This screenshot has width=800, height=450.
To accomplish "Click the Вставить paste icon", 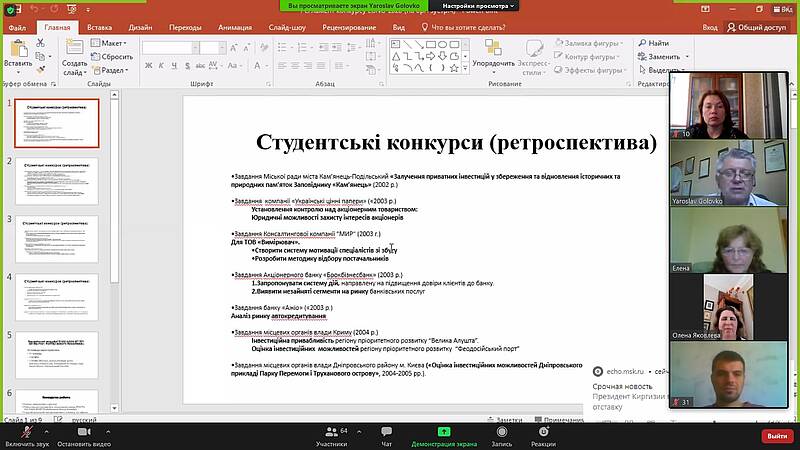I will pos(18,49).
